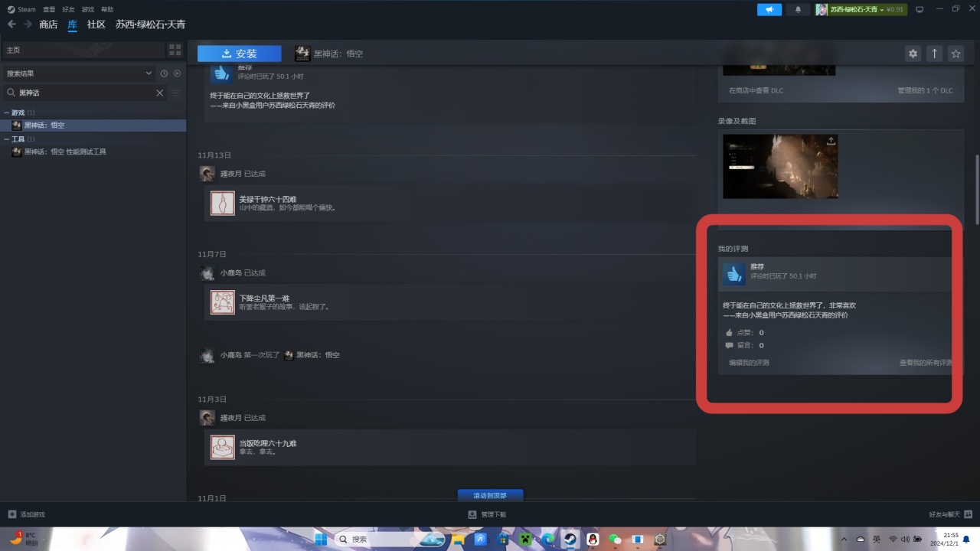Click the 下降尘凡第一难 achievement icon

[x=223, y=302]
